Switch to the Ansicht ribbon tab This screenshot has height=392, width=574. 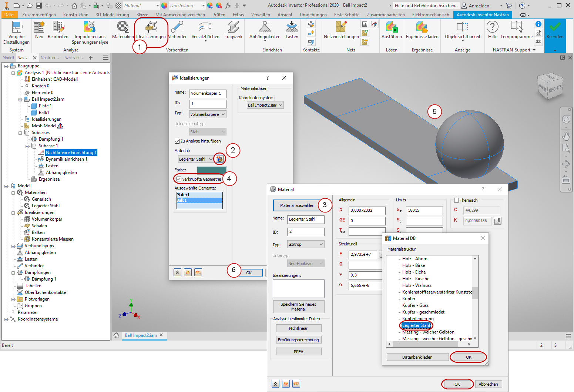pyautogui.click(x=285, y=15)
